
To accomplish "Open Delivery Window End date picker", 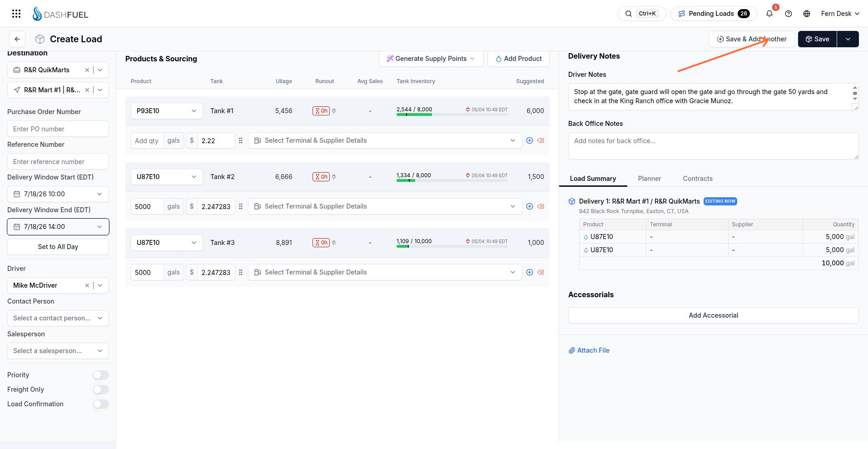I will pyautogui.click(x=58, y=227).
